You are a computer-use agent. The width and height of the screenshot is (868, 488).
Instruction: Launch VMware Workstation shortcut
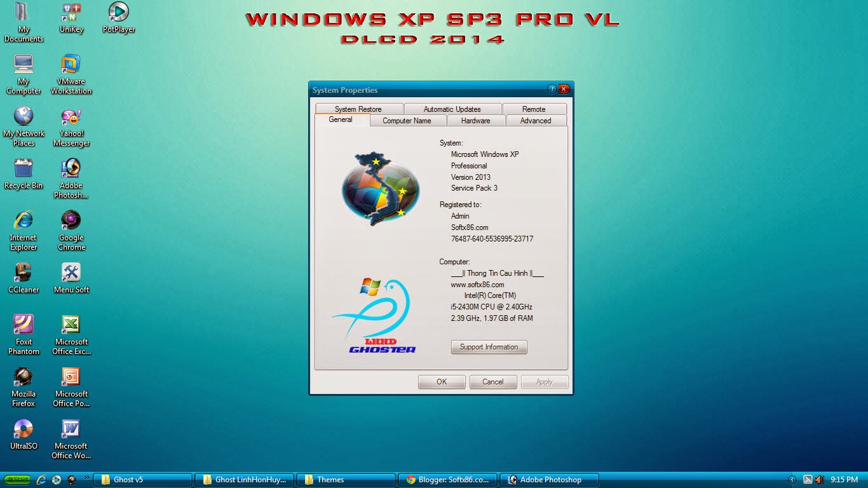pos(71,74)
